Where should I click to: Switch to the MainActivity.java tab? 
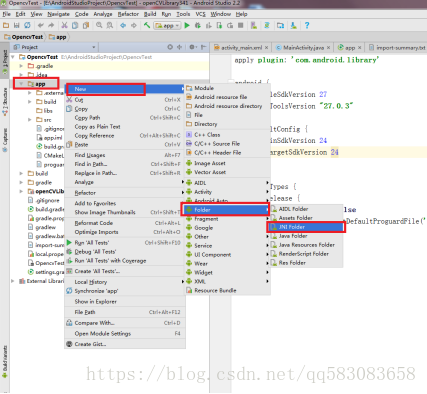click(303, 48)
